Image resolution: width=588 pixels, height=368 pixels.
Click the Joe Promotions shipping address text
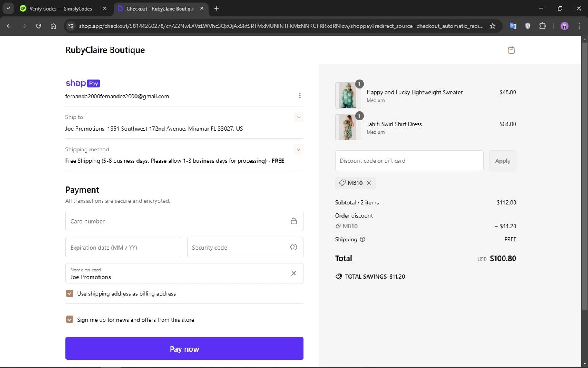tap(154, 129)
